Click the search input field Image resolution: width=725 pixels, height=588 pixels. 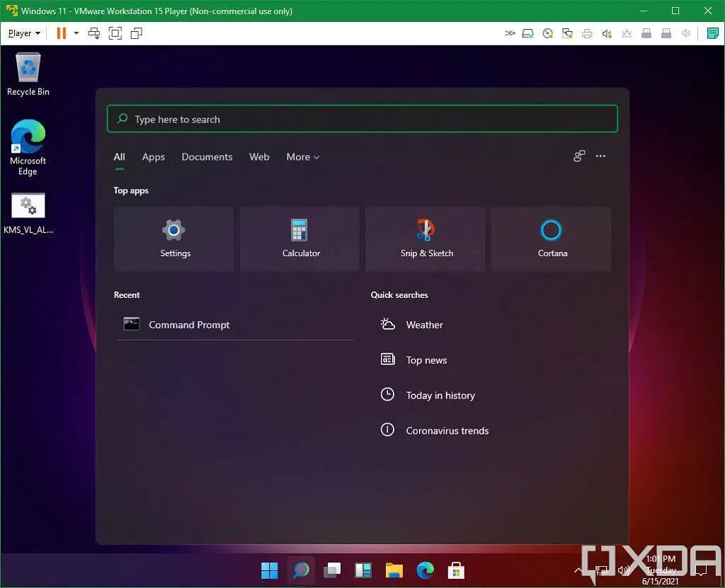click(362, 119)
